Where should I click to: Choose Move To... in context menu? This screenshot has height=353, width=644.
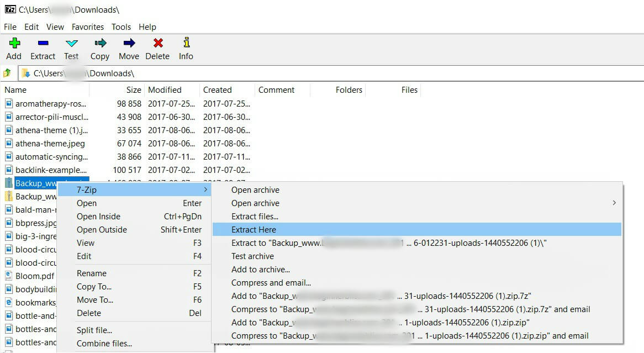tap(134, 299)
